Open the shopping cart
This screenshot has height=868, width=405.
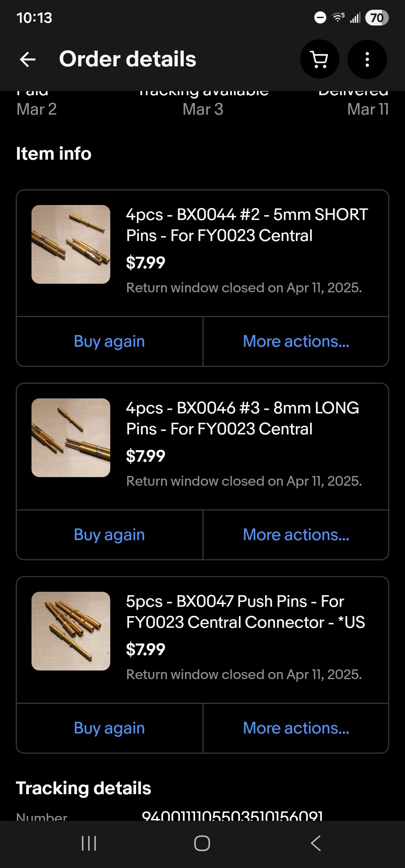coord(319,59)
